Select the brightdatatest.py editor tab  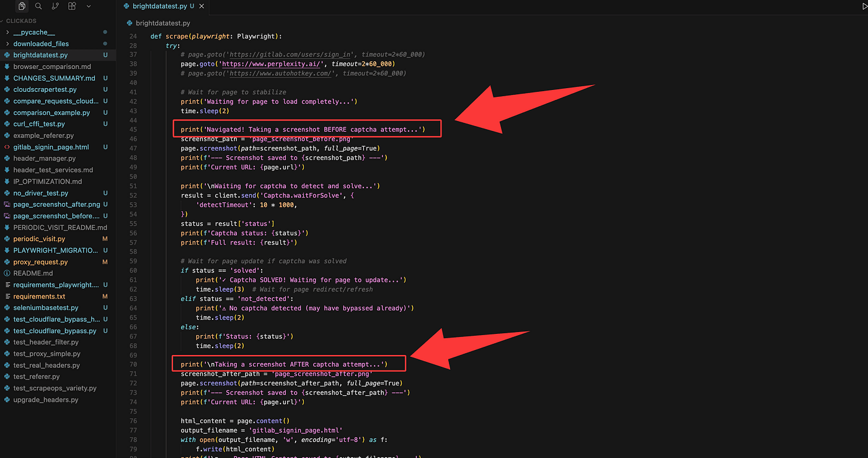tap(159, 6)
